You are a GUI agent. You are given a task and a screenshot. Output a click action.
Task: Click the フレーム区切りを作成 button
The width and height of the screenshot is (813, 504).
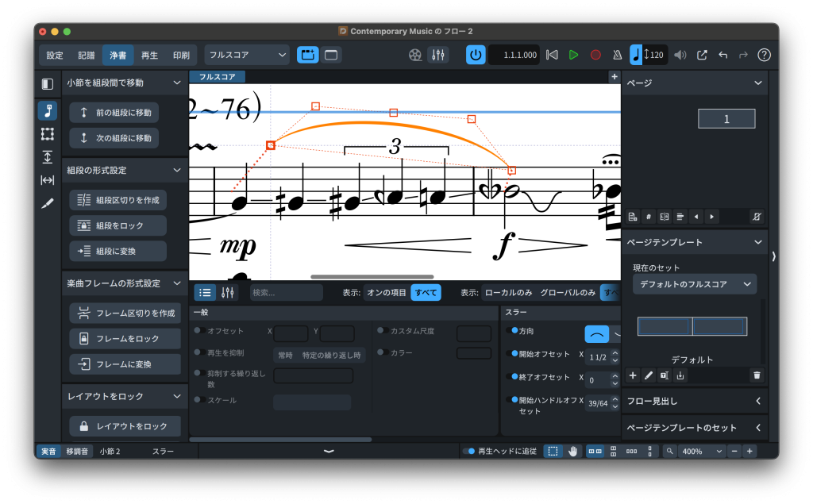pos(125,314)
